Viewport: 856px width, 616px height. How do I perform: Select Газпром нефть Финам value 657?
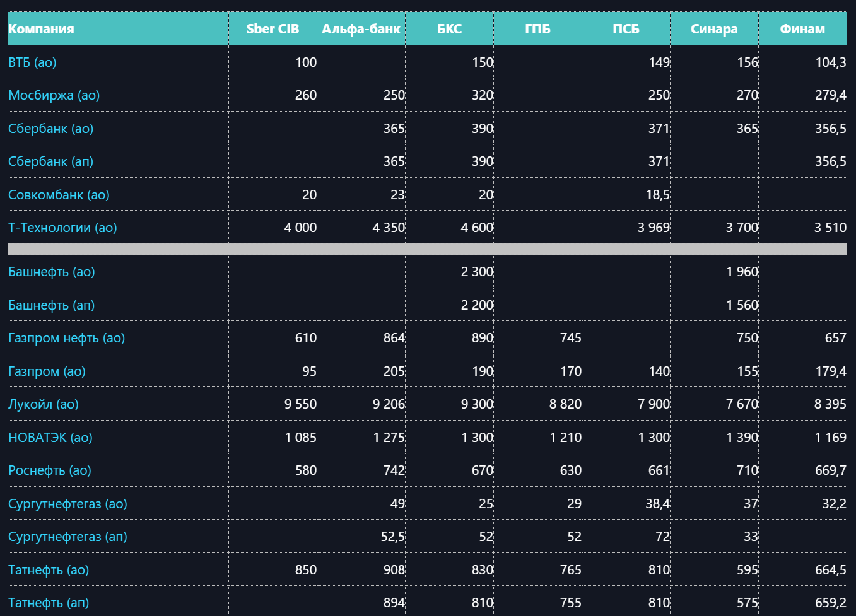pos(836,338)
